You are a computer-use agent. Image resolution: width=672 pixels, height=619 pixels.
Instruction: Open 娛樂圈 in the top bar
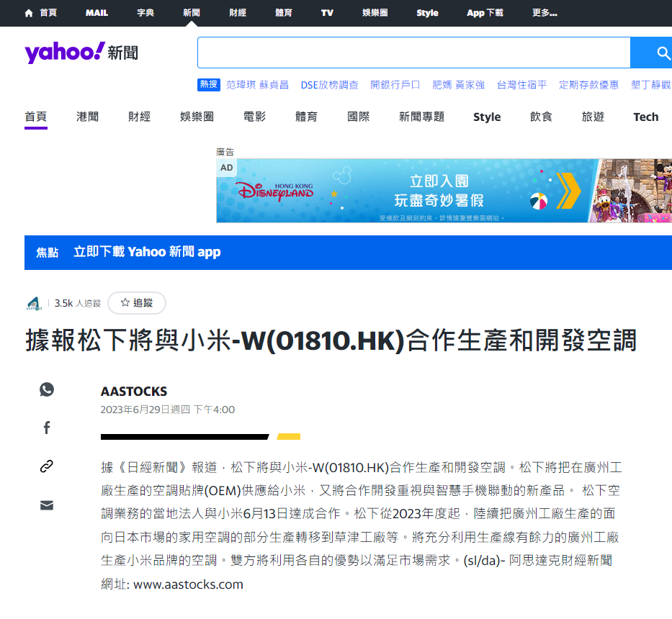click(x=375, y=13)
